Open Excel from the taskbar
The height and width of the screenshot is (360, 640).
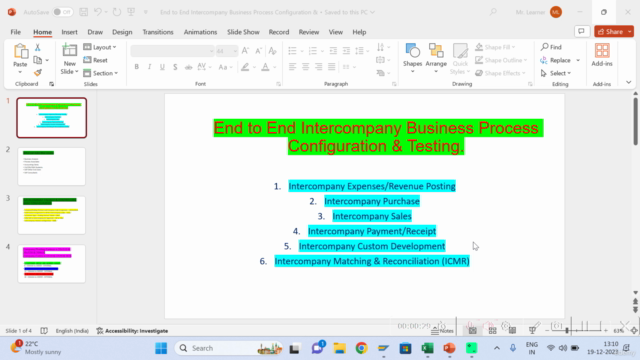coord(427,348)
